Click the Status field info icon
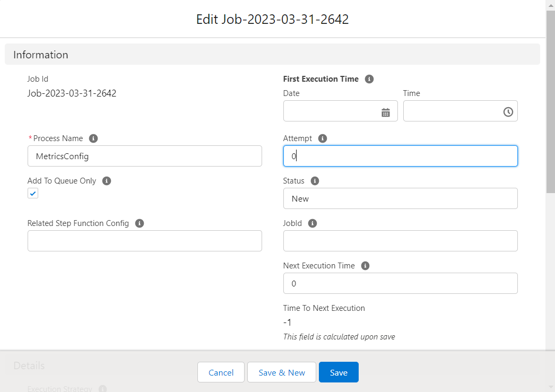Screen dimensions: 555x392 point(315,181)
